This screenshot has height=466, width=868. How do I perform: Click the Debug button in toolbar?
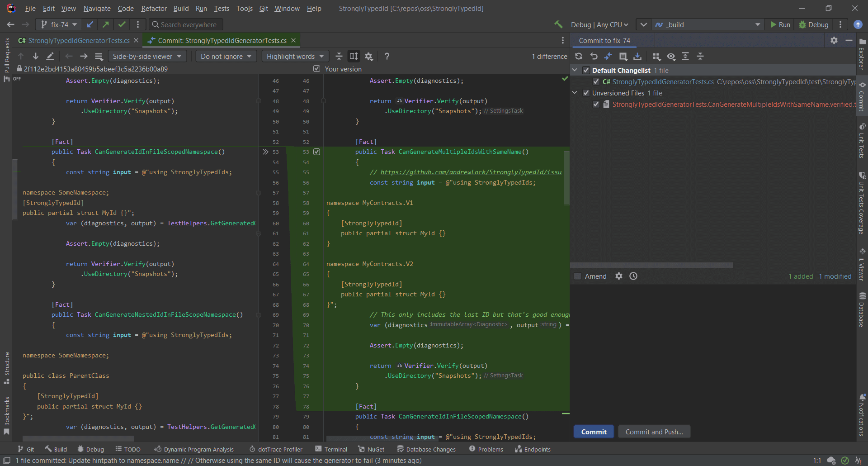pyautogui.click(x=814, y=24)
